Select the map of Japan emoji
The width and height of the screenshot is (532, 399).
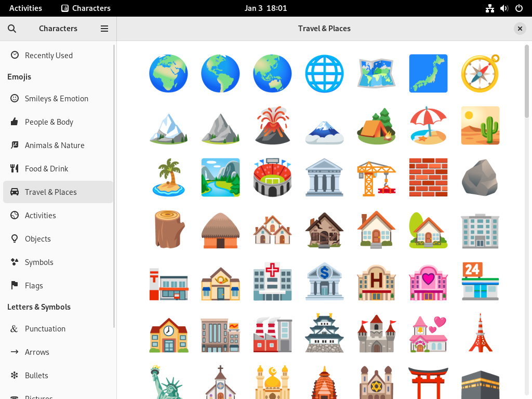coord(428,74)
